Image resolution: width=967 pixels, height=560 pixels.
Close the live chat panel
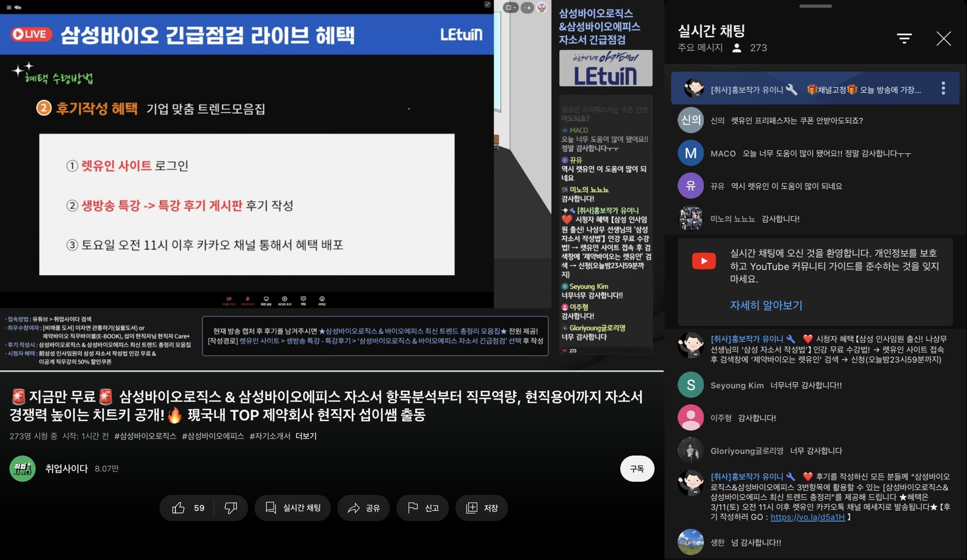pos(944,39)
